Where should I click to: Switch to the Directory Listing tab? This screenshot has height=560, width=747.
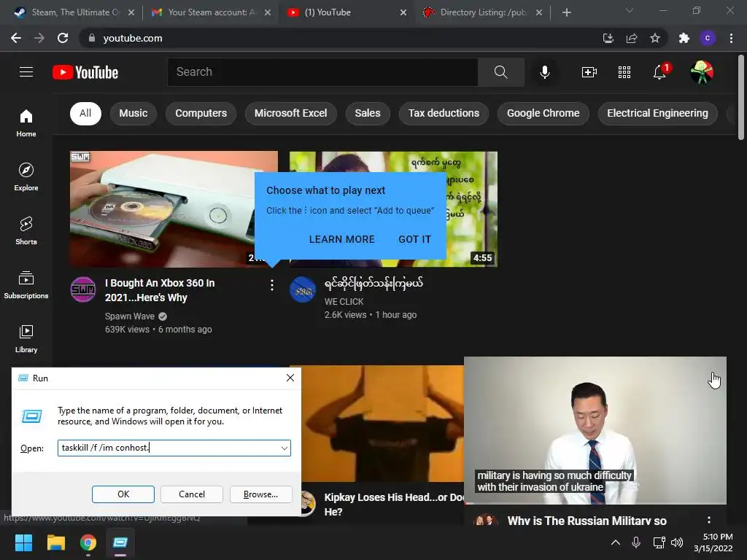[484, 12]
